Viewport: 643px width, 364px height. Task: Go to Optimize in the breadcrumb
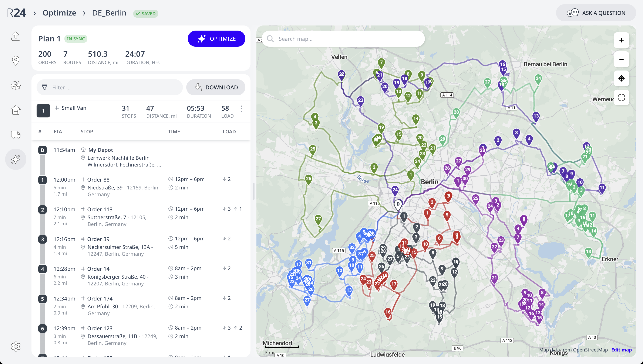coord(59,13)
